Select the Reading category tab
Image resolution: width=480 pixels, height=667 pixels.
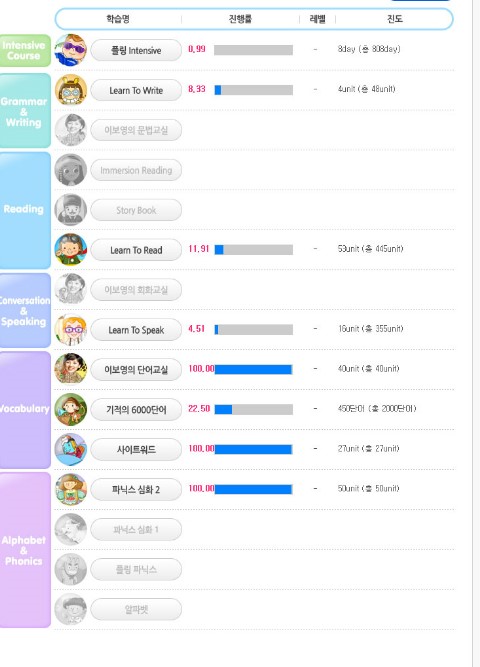click(x=25, y=210)
